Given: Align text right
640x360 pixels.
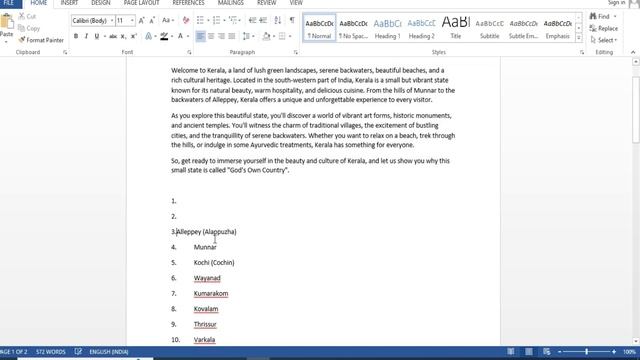Looking at the screenshot, I should click(x=221, y=36).
